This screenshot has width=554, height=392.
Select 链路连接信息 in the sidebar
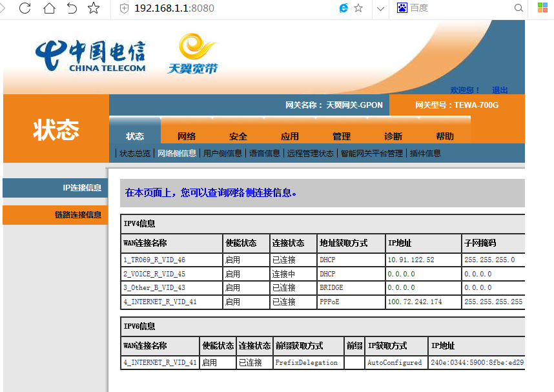[55, 215]
